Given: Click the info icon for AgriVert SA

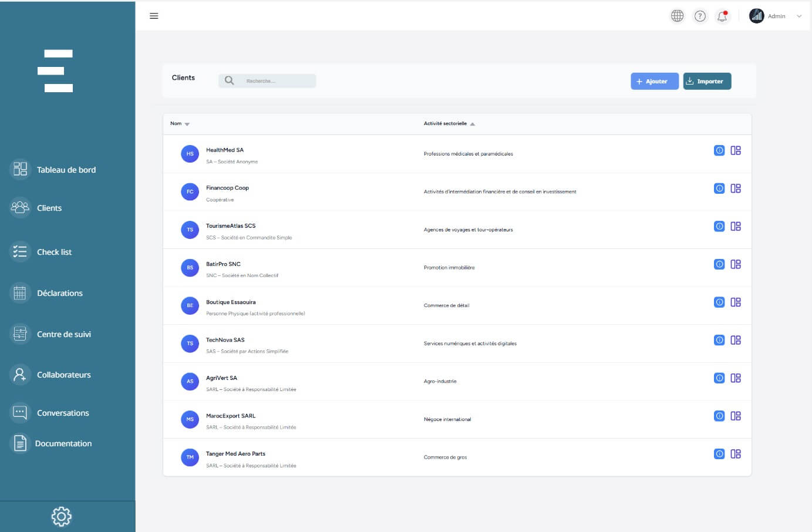Looking at the screenshot, I should (x=719, y=378).
